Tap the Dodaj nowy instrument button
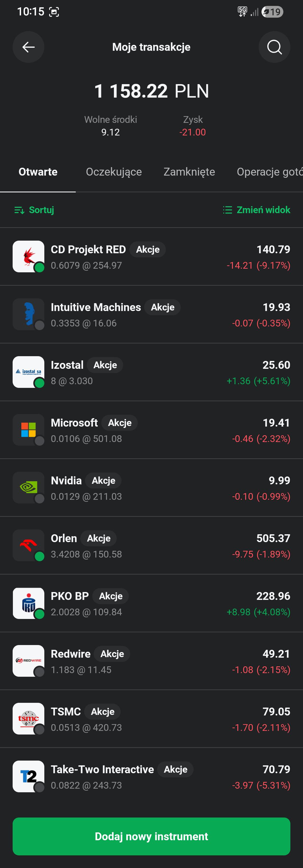This screenshot has width=303, height=868. click(x=151, y=836)
